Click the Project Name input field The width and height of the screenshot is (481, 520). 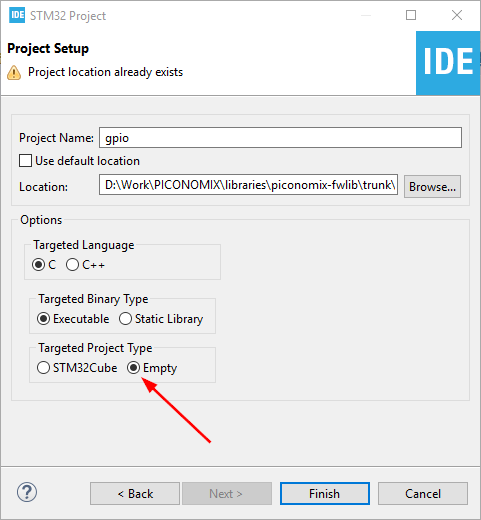pos(280,137)
